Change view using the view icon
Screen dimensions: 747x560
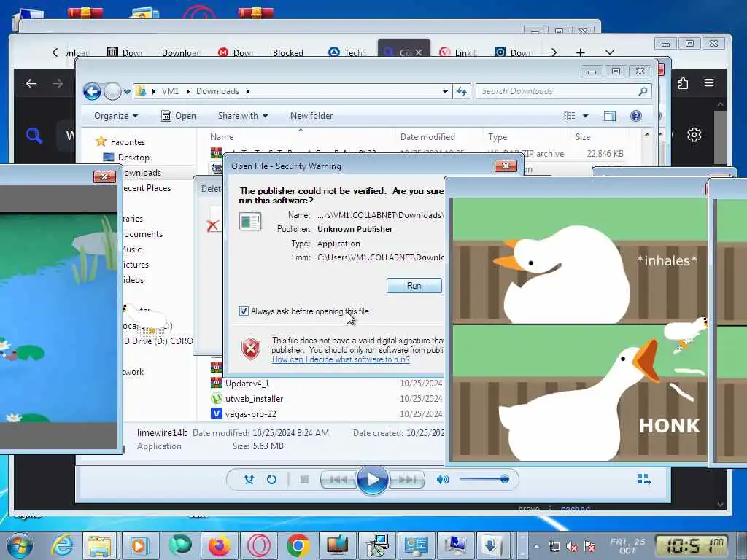[569, 116]
